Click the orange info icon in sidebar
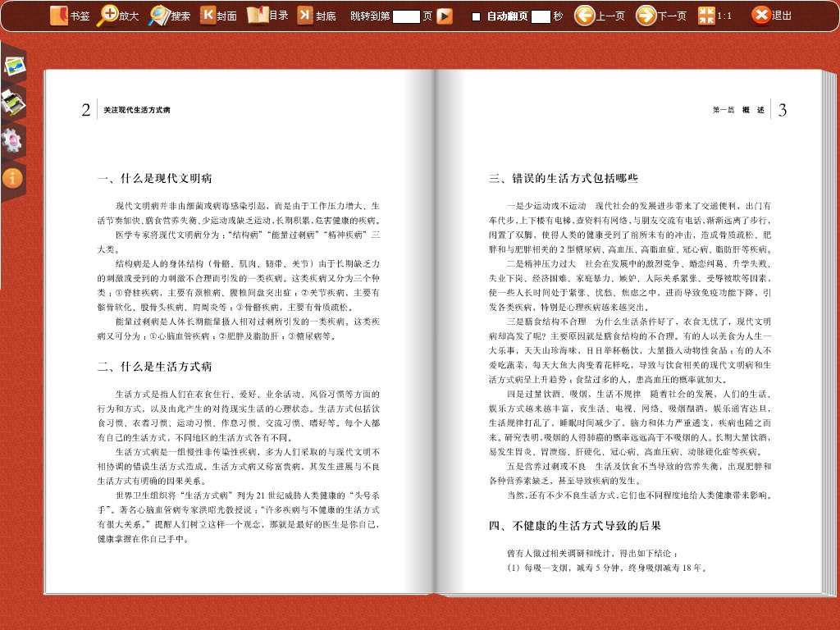The height and width of the screenshot is (630, 840). tap(13, 178)
